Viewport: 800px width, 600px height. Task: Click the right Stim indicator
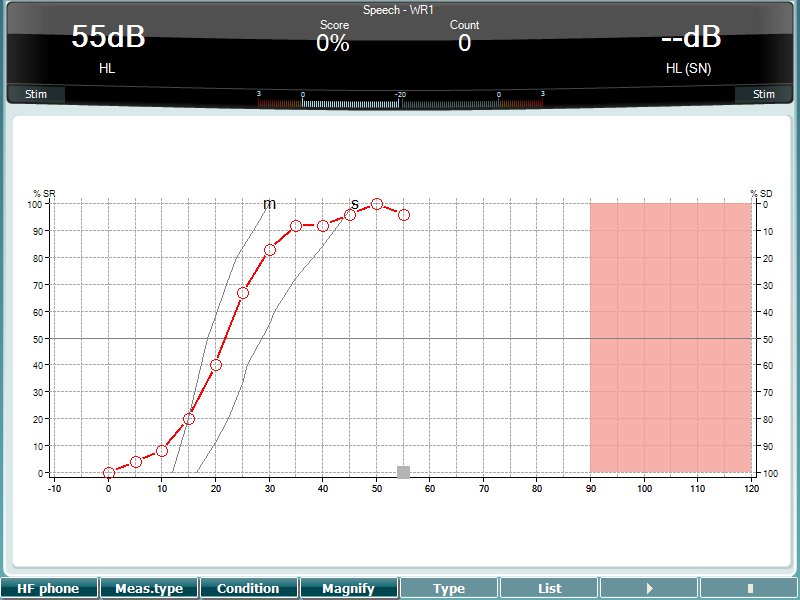click(x=763, y=94)
